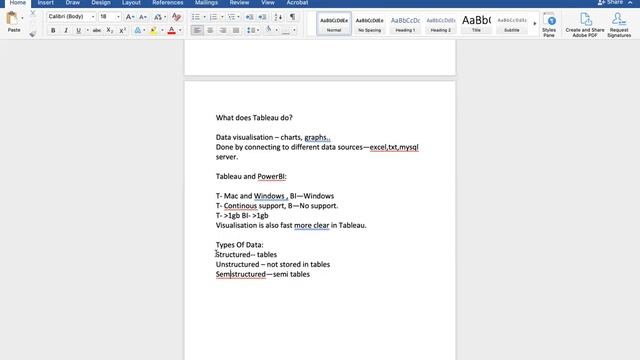Viewport: 640px width, 360px height.
Task: Open bullet library dropdown arrow
Action: click(204, 17)
